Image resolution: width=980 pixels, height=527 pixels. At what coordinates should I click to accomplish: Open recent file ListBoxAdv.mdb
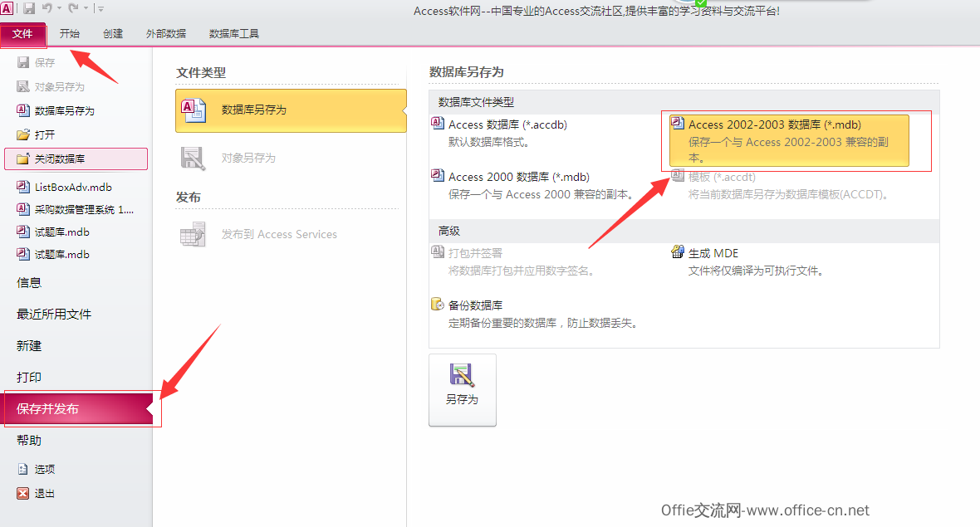click(73, 187)
